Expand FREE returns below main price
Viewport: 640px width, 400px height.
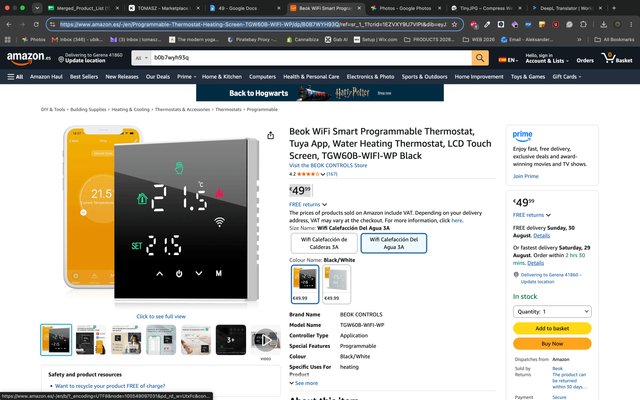(308, 204)
